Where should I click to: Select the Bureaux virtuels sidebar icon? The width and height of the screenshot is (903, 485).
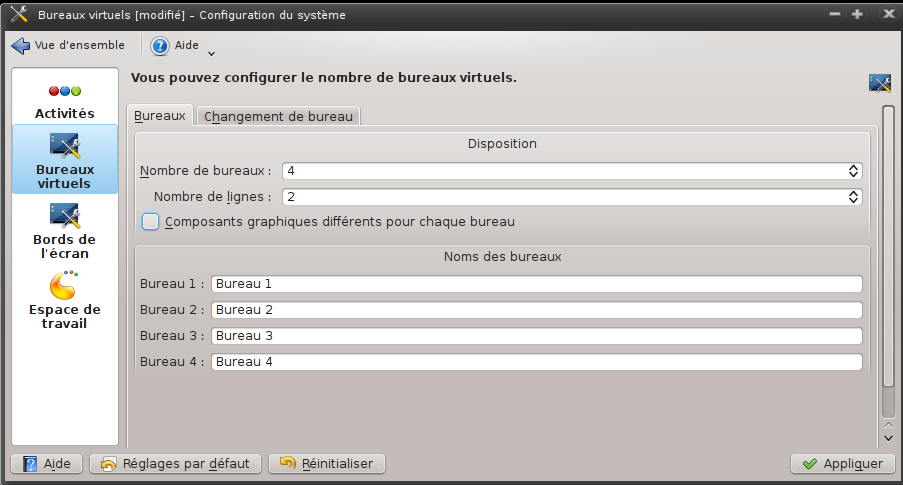click(x=64, y=146)
